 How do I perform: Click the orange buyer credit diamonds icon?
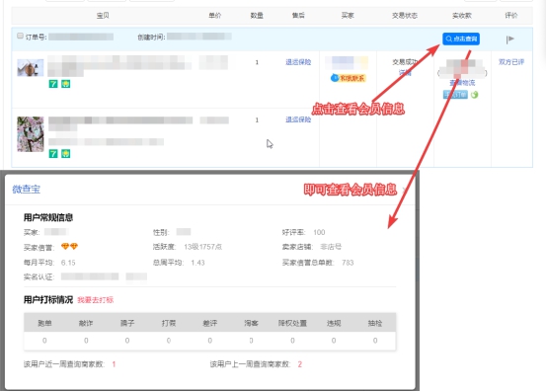(x=69, y=247)
